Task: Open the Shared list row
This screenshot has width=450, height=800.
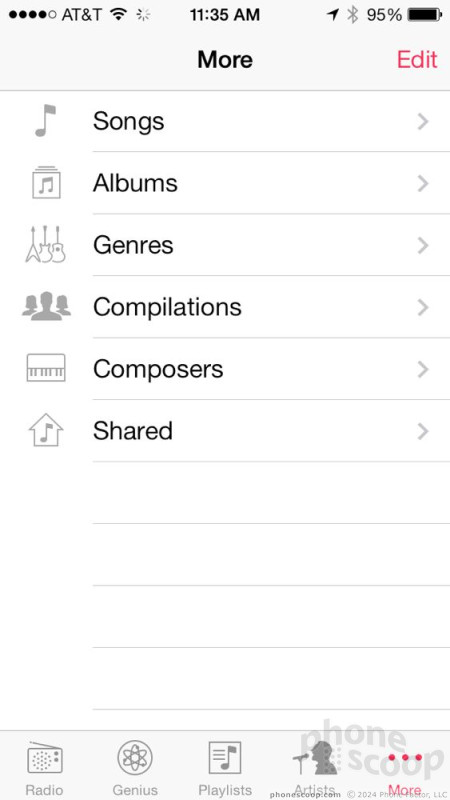Action: pos(225,431)
